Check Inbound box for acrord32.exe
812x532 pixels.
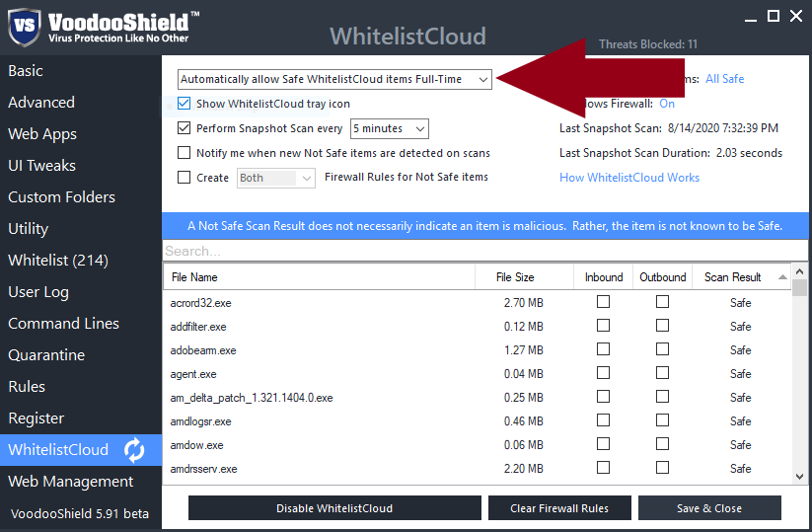[603, 302]
